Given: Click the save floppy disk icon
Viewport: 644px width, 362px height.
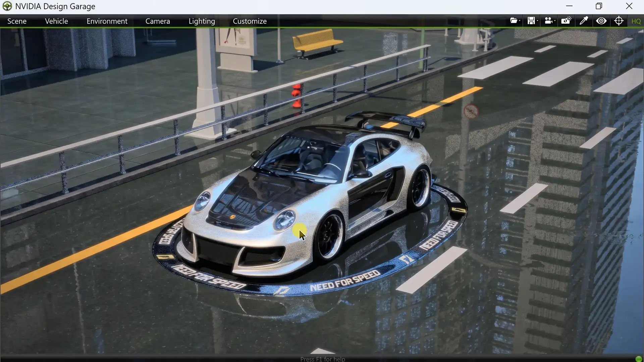Looking at the screenshot, I should tap(531, 21).
